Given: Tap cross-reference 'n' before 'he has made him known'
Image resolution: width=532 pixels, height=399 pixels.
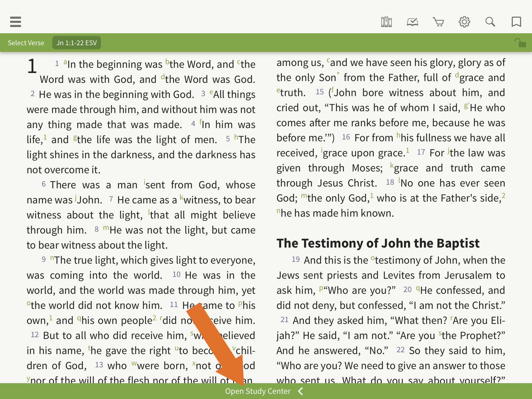Looking at the screenshot, I should (278, 211).
